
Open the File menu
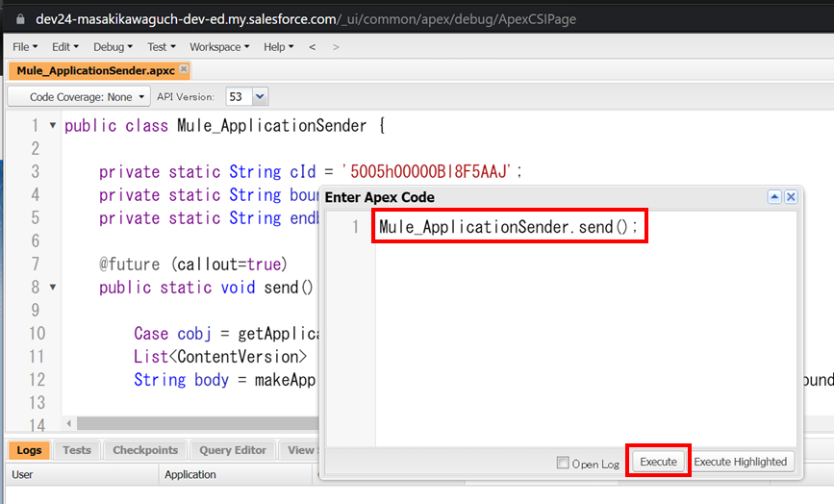(25, 47)
